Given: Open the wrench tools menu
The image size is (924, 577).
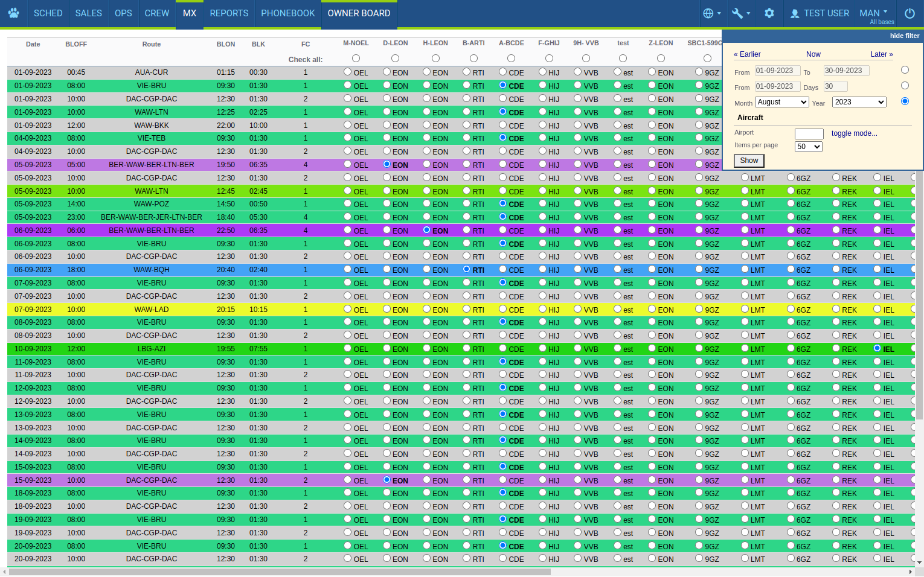Looking at the screenshot, I should tap(740, 13).
